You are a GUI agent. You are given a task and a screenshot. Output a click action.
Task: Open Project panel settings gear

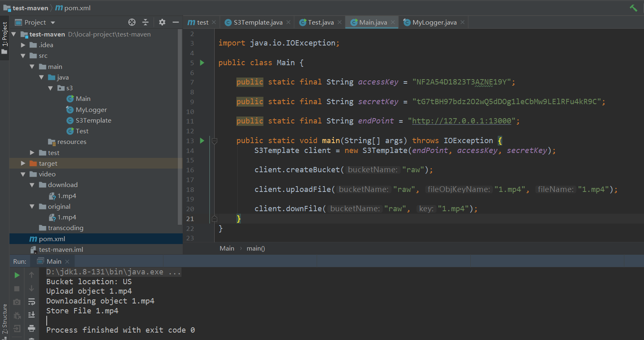click(162, 22)
